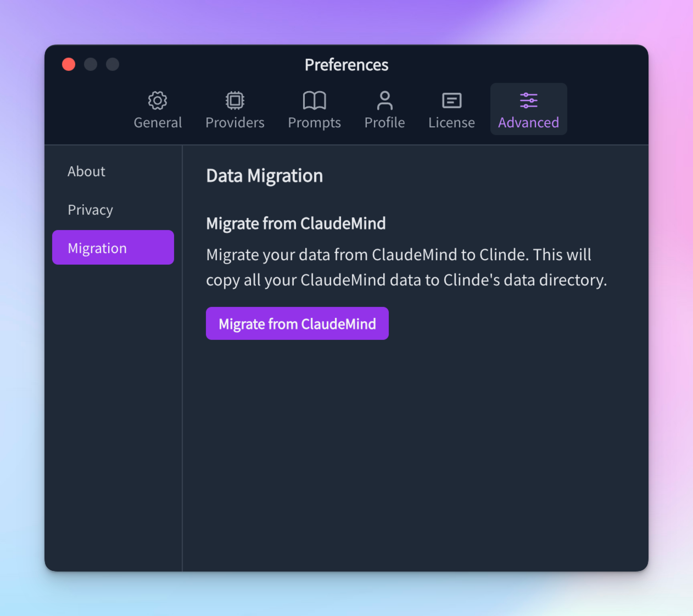This screenshot has width=693, height=616.
Task: Click the migration description text
Action: pos(398,267)
